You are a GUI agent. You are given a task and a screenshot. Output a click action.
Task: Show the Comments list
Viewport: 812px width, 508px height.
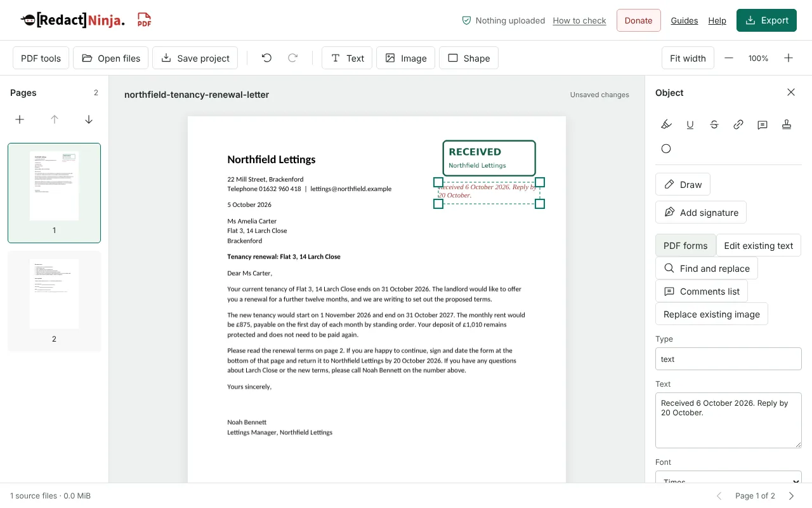(702, 291)
